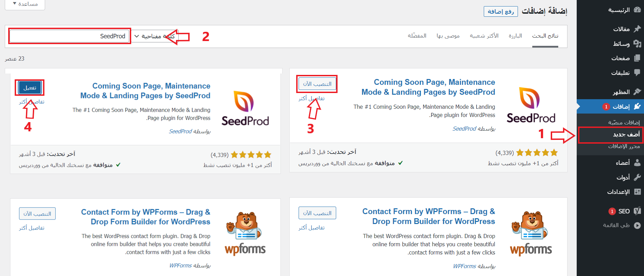644x276 pixels.
Task: Select Add New (أضف جديد) submenu item
Action: [626, 134]
